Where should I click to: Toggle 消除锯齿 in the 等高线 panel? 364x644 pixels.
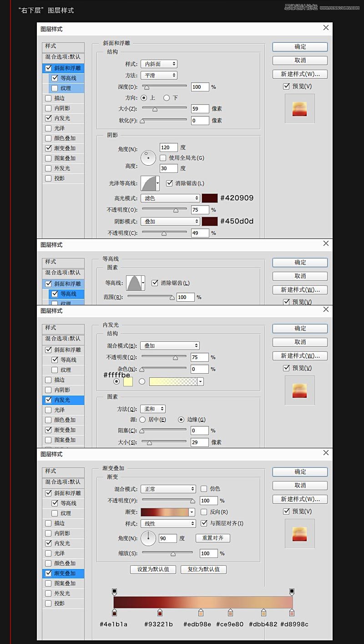(x=155, y=283)
